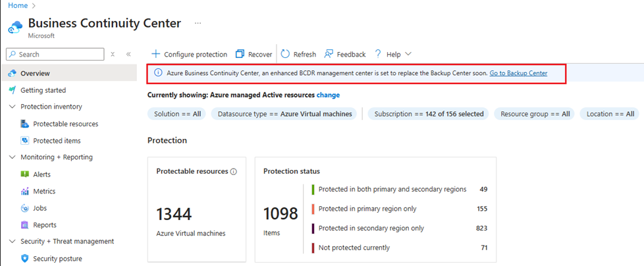Click the Alerts icon in sidebar
This screenshot has width=644, height=266.
click(24, 174)
